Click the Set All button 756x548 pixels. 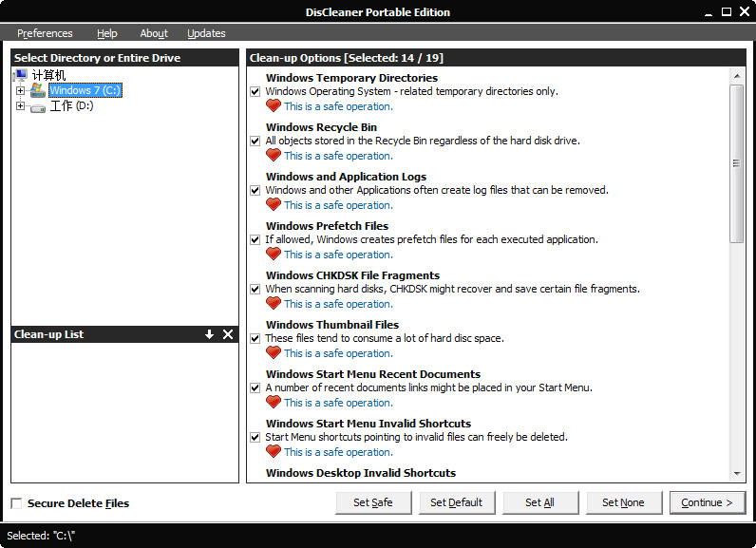540,502
